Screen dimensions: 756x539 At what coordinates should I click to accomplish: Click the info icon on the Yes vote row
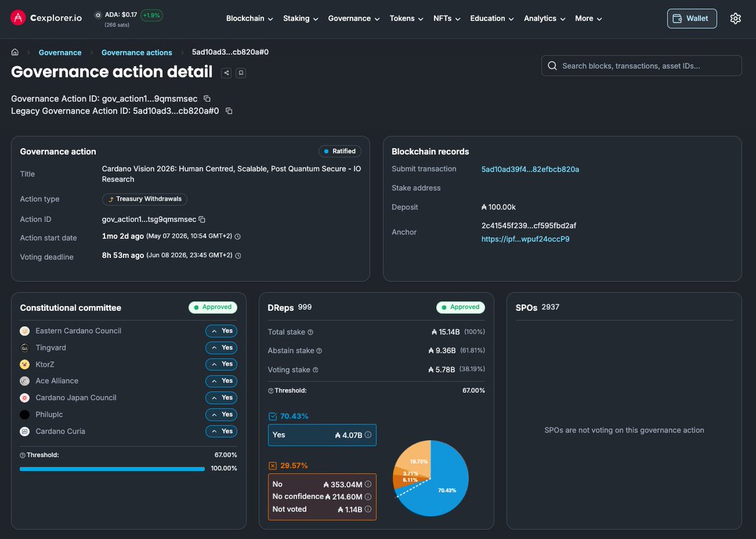pos(368,435)
